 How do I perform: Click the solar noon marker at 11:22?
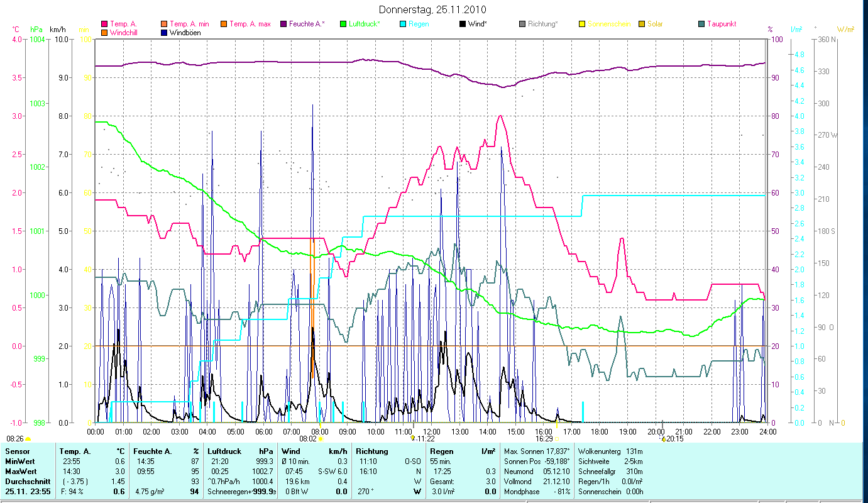tap(412, 438)
